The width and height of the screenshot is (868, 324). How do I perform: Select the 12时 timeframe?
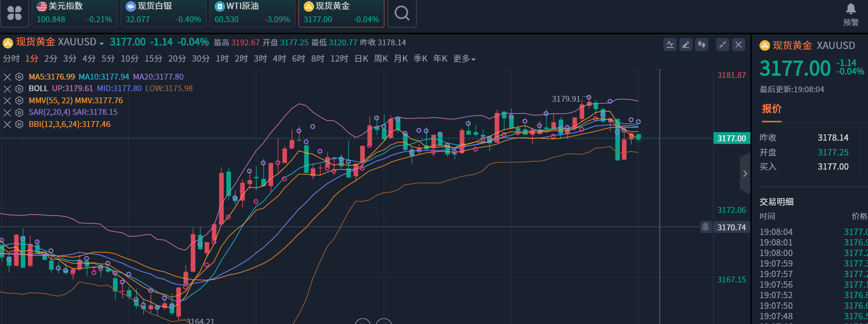[x=340, y=59]
